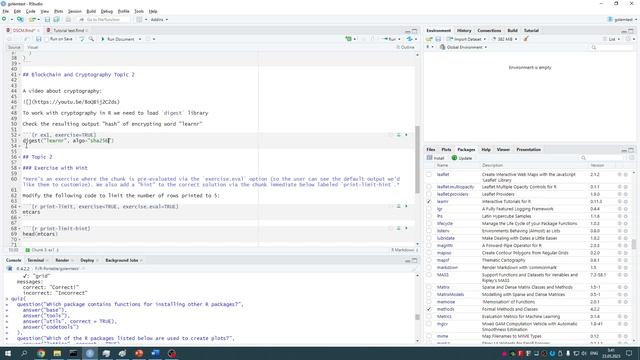640x360 pixels.
Task: Open the learnr package link
Action: pos(442,202)
